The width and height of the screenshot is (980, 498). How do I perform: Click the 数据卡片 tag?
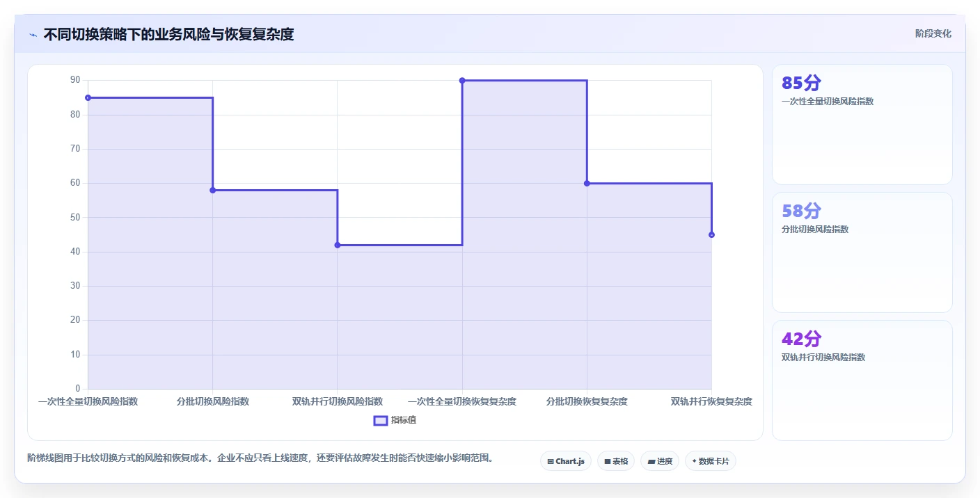711,461
